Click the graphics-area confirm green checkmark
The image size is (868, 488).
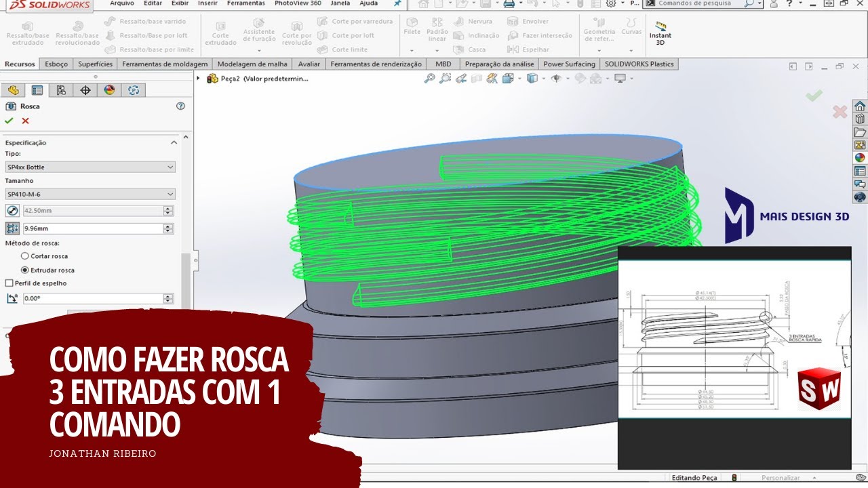tap(814, 96)
